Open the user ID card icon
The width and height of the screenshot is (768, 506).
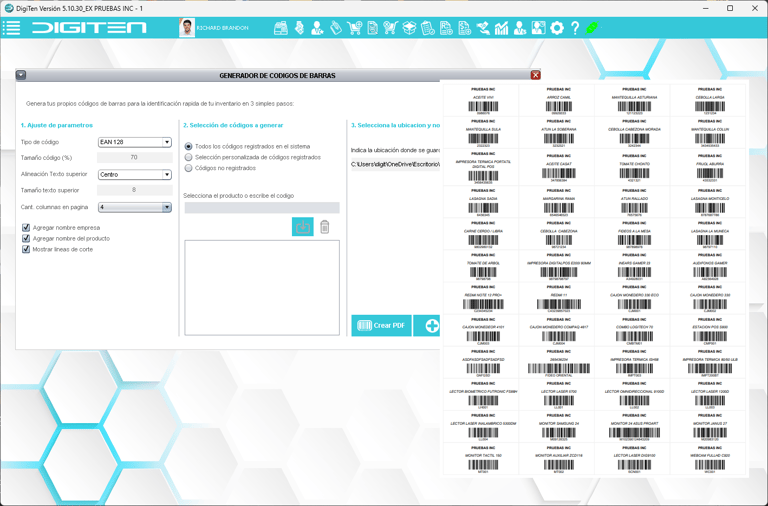(x=538, y=28)
